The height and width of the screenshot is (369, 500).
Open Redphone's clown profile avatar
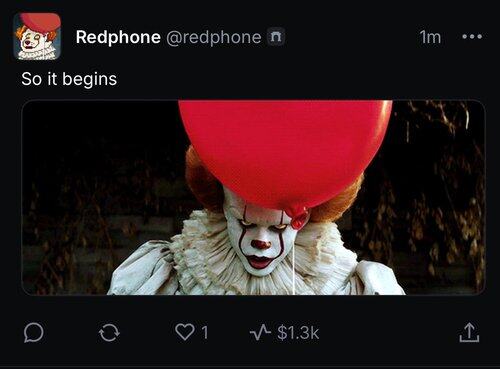[x=37, y=37]
